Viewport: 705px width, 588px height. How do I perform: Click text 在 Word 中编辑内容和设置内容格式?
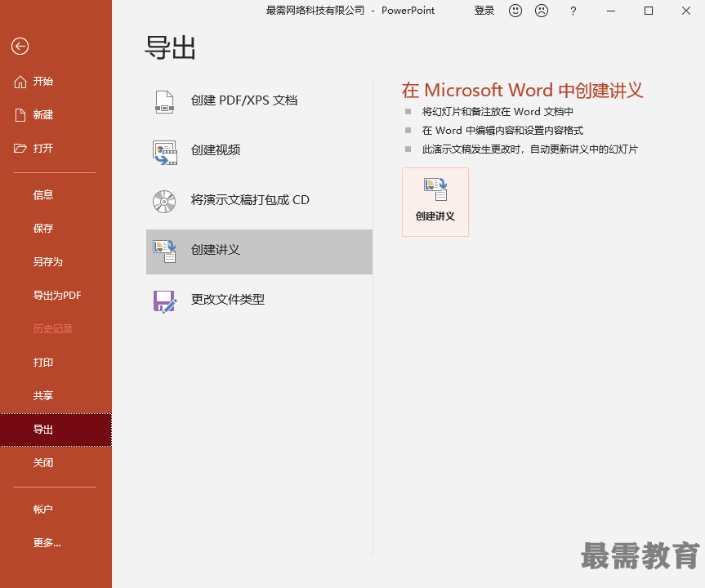(502, 131)
